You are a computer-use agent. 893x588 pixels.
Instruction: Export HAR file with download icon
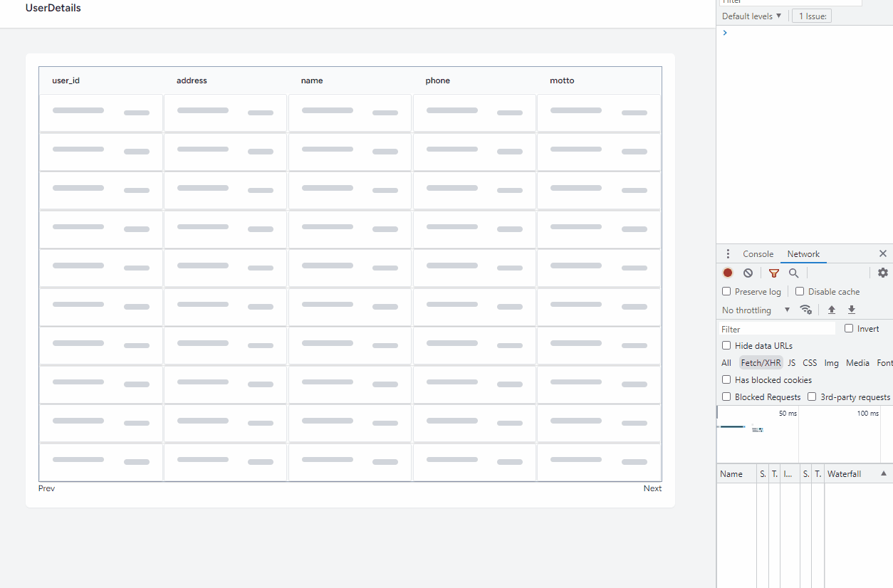point(851,310)
